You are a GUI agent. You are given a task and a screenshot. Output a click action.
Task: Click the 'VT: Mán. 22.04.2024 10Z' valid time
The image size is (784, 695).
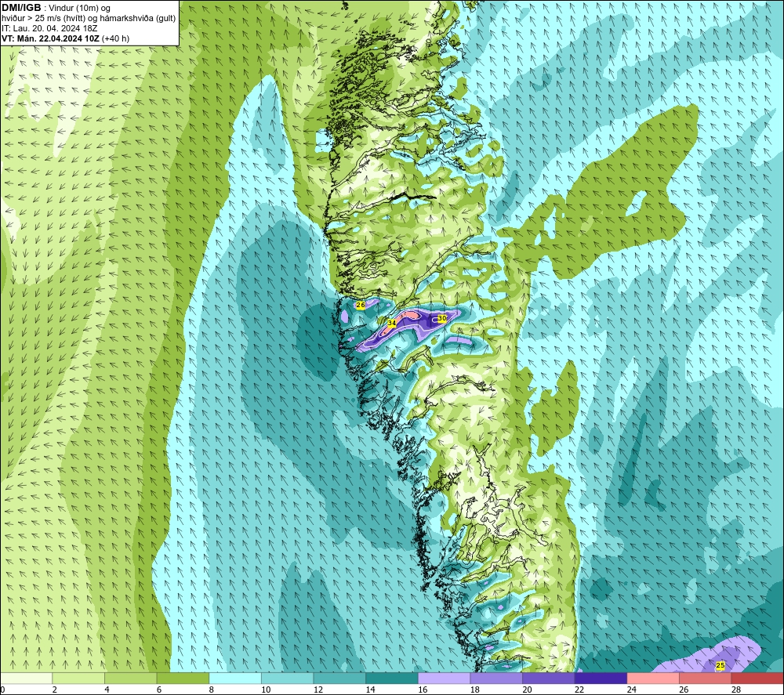[x=50, y=38]
